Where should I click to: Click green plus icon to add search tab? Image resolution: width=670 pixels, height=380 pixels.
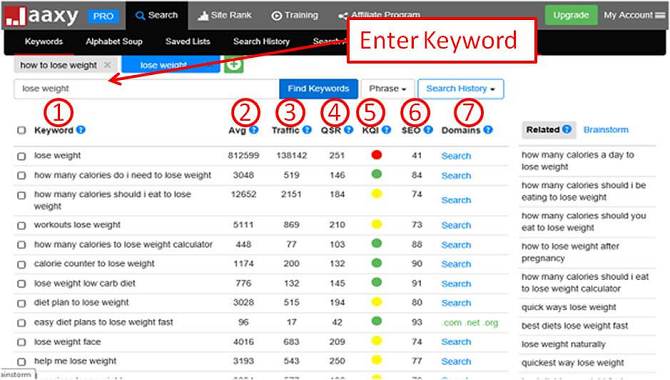coord(233,65)
